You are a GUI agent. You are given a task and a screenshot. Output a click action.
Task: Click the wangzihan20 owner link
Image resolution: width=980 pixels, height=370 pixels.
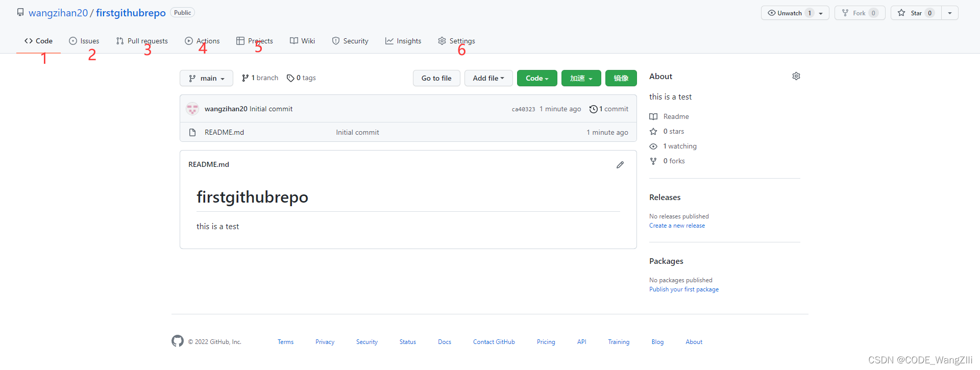[58, 13]
